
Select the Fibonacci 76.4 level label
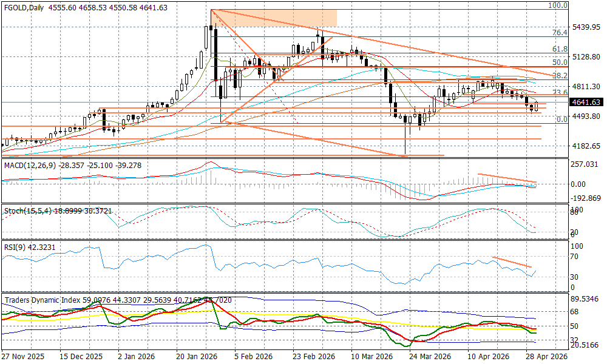(x=559, y=33)
